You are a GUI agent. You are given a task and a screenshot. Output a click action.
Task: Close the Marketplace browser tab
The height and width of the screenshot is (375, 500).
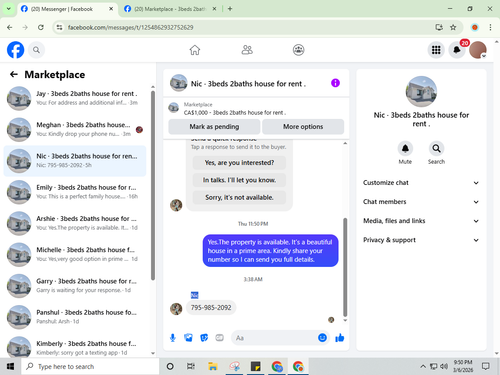215,9
